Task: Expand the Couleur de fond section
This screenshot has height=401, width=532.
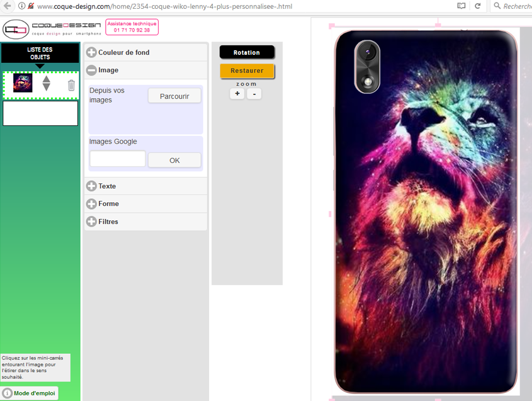Action: click(145, 53)
